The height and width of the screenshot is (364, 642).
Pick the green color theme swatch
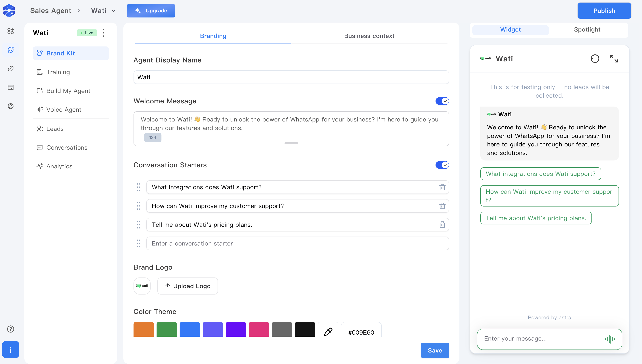coord(167,329)
